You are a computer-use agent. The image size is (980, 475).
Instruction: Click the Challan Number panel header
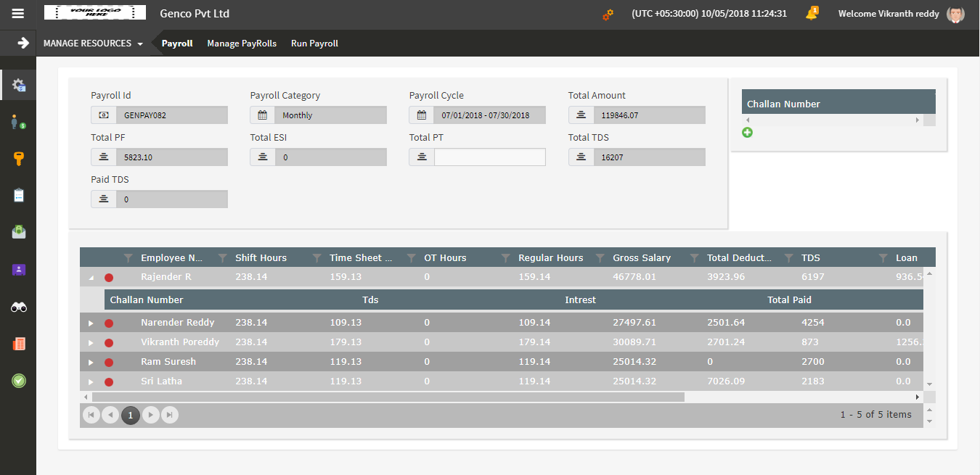tap(838, 104)
